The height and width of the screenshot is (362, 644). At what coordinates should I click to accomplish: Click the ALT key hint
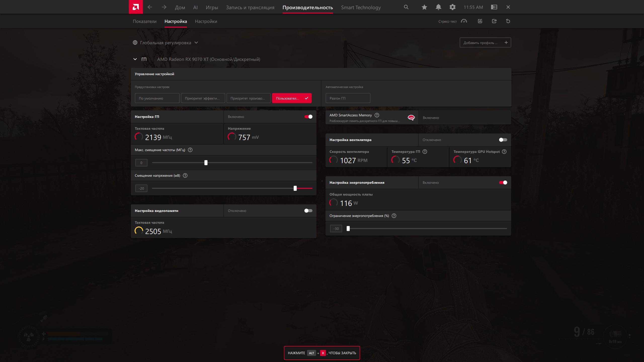coord(311,353)
